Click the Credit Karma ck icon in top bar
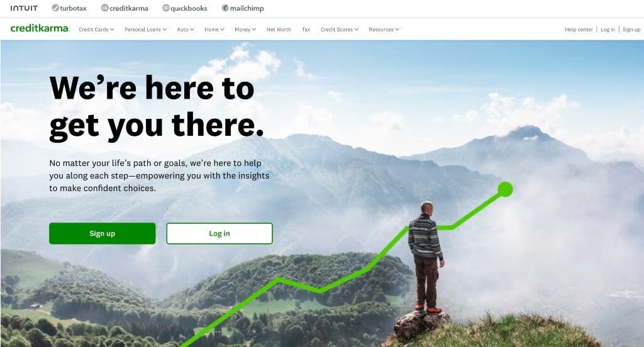Screen dimensions: 644x347 point(105,8)
